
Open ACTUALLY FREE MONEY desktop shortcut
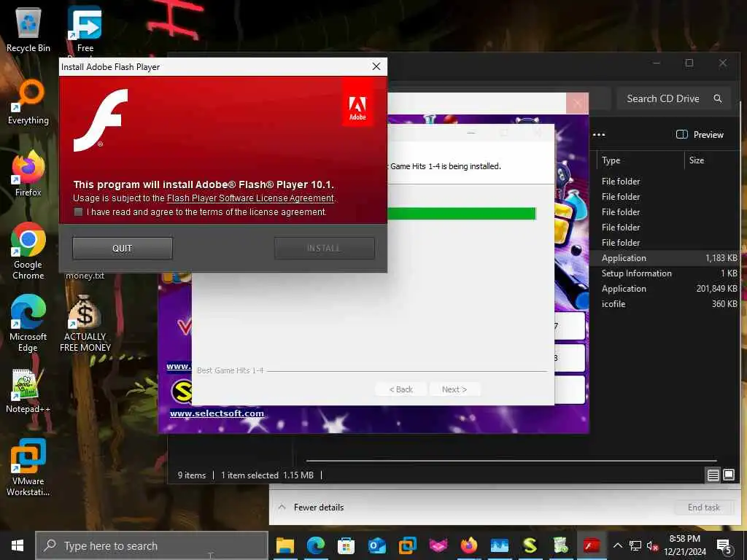pos(85,323)
